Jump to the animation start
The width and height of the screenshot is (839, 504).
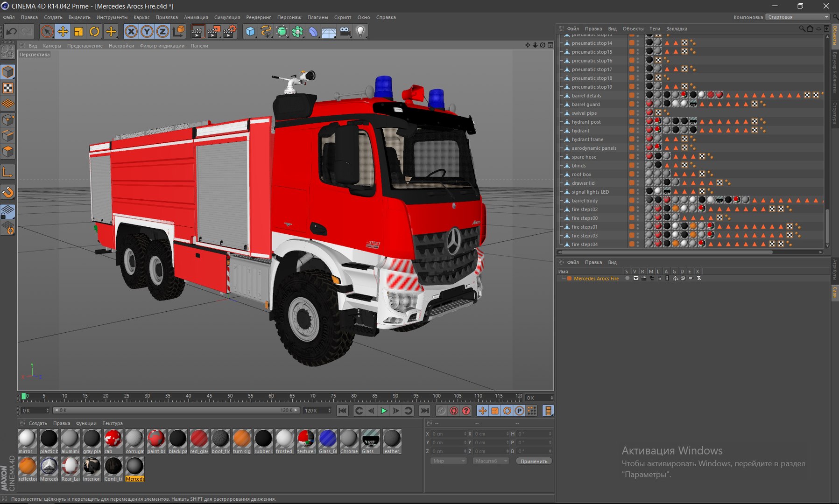click(x=343, y=411)
